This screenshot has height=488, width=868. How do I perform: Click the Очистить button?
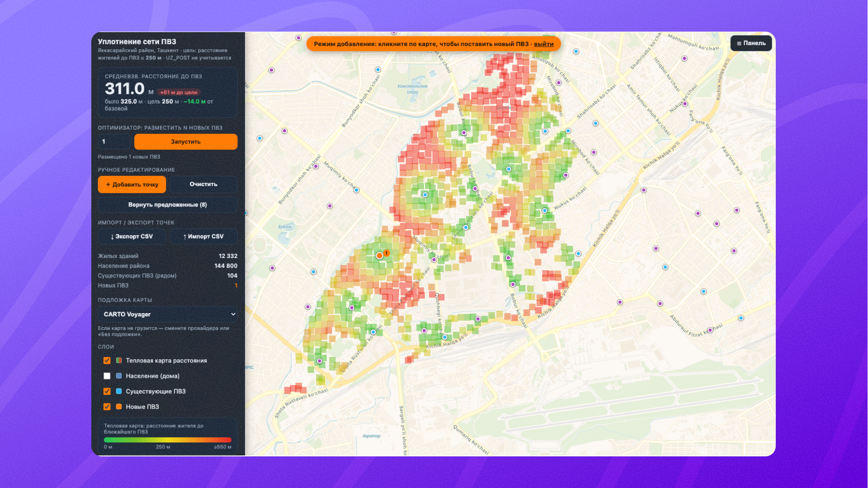point(203,184)
